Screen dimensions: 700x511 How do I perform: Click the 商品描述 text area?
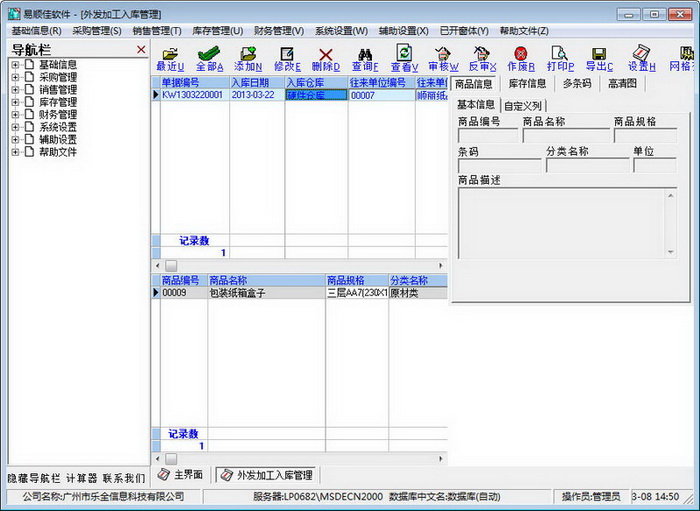(560, 223)
